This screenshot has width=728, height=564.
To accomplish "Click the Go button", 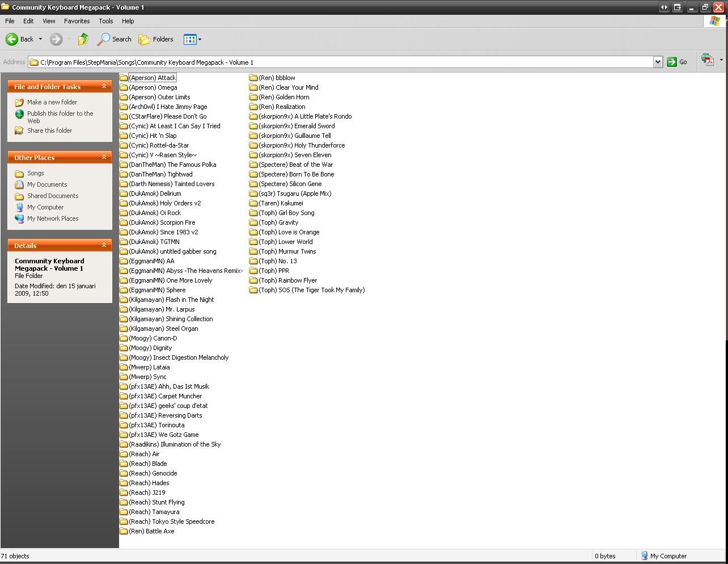I will point(677,62).
